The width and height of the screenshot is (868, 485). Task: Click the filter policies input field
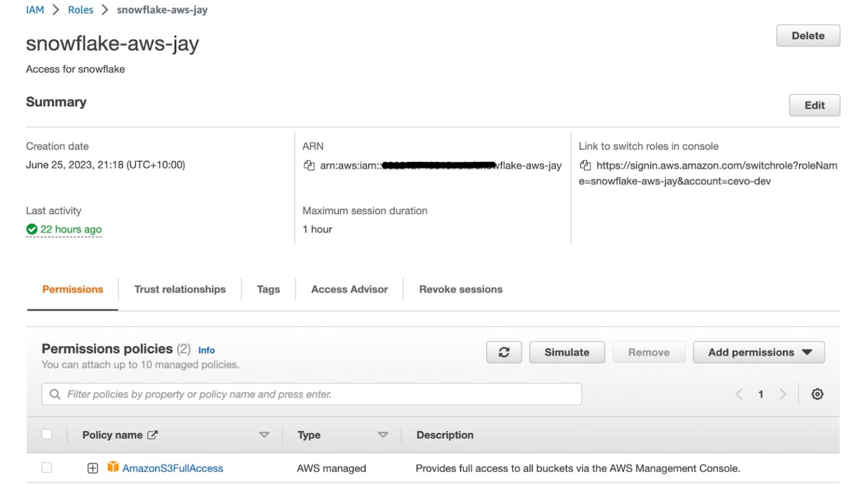point(311,394)
